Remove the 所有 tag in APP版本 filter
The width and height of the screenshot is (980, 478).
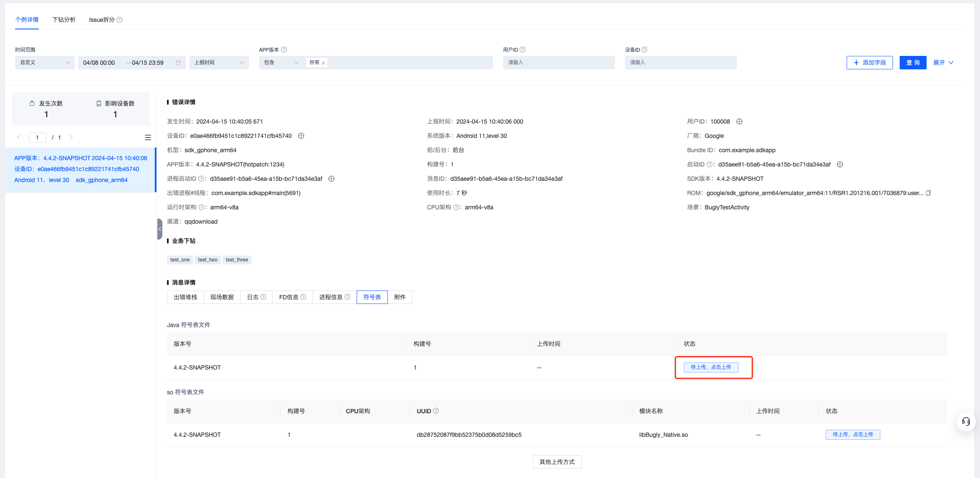323,63
